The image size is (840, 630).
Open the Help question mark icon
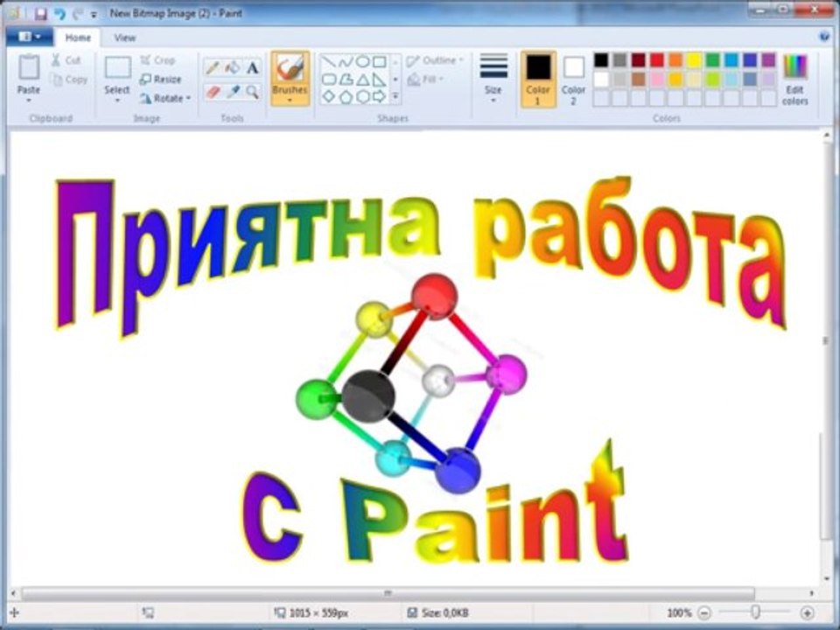coord(825,37)
